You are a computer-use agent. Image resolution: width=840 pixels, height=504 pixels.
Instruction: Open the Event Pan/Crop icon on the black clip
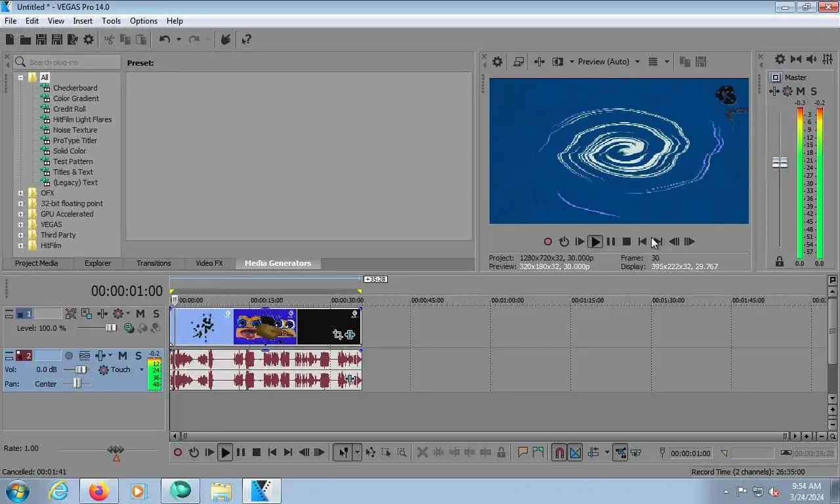click(337, 335)
